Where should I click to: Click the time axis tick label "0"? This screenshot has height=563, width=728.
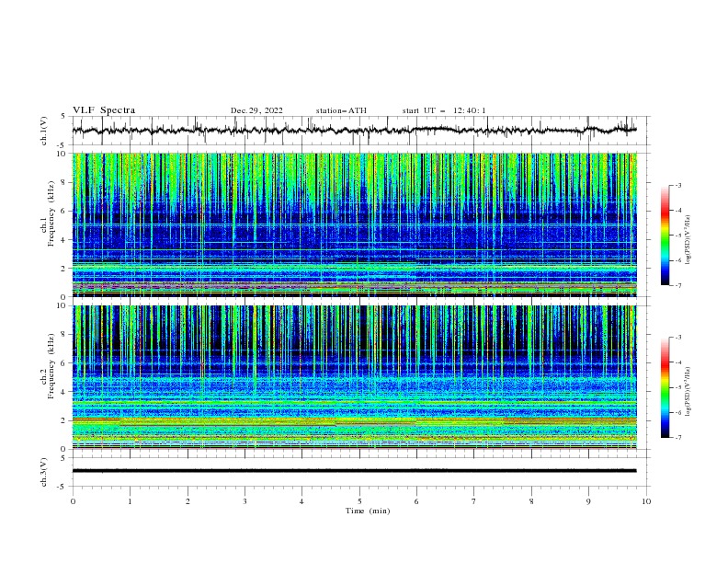pos(73,501)
